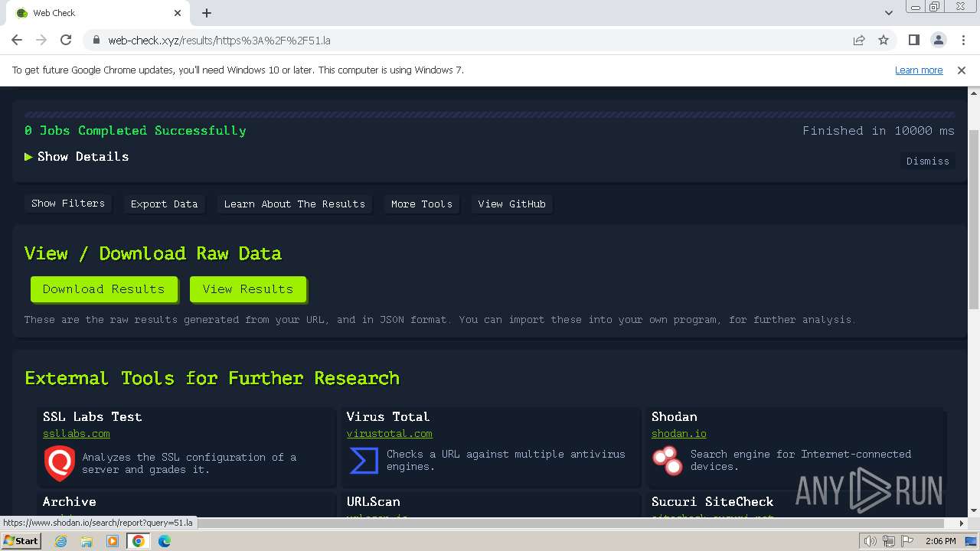Screen dimensions: 980x551
Task: Reload the page with the refresh icon
Action: pos(66,41)
